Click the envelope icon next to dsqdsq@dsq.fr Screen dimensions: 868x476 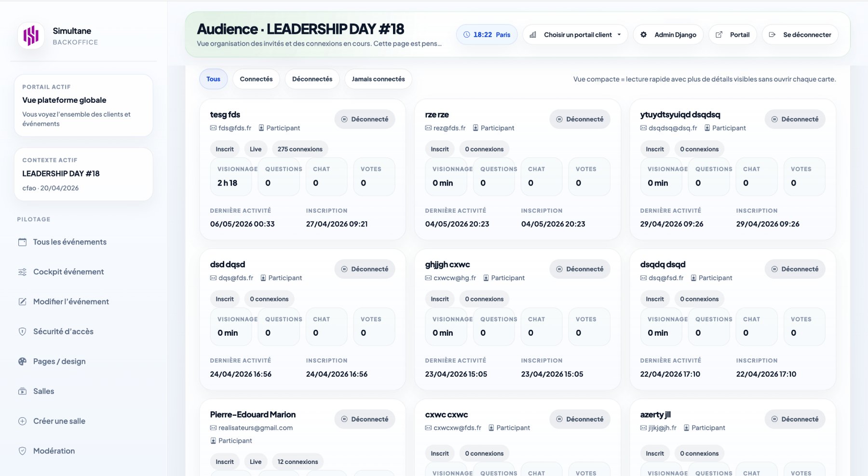pyautogui.click(x=643, y=128)
